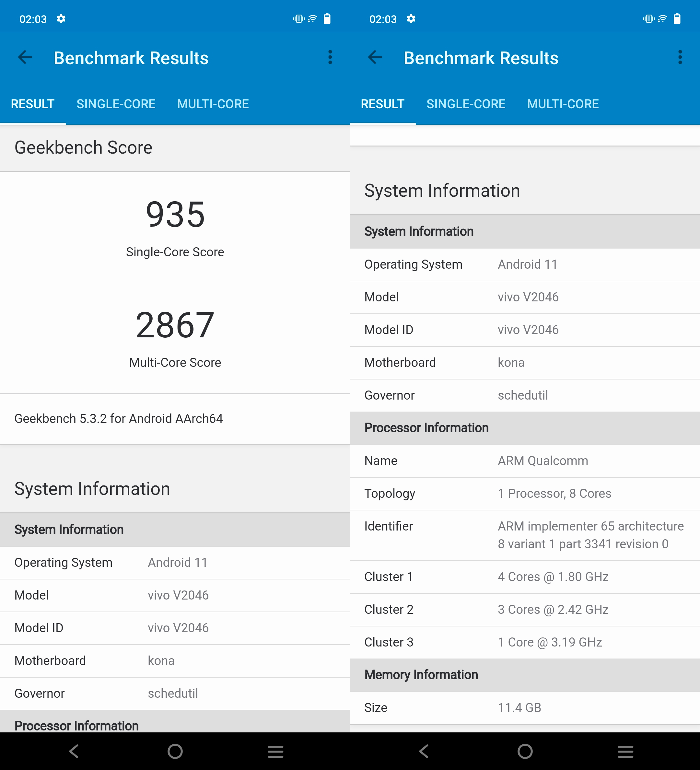Tap 'Single-Core Score' label
Viewport: 700px width, 770px height.
175,252
